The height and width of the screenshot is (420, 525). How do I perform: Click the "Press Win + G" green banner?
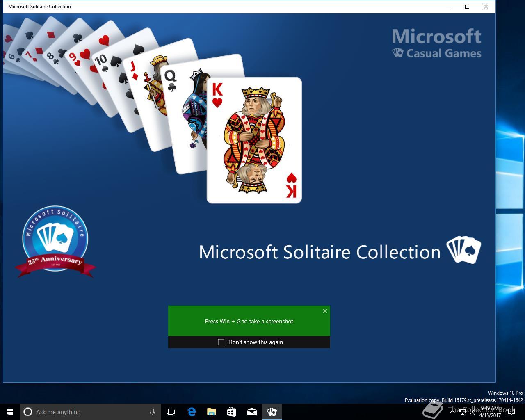[x=249, y=321]
